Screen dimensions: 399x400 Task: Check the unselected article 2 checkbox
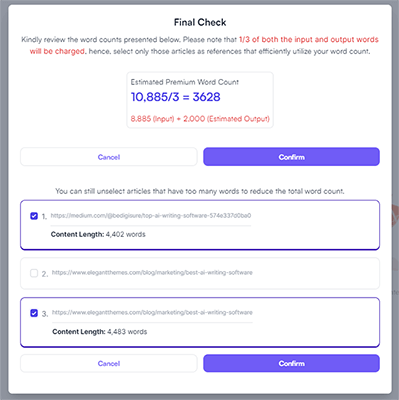click(x=34, y=273)
